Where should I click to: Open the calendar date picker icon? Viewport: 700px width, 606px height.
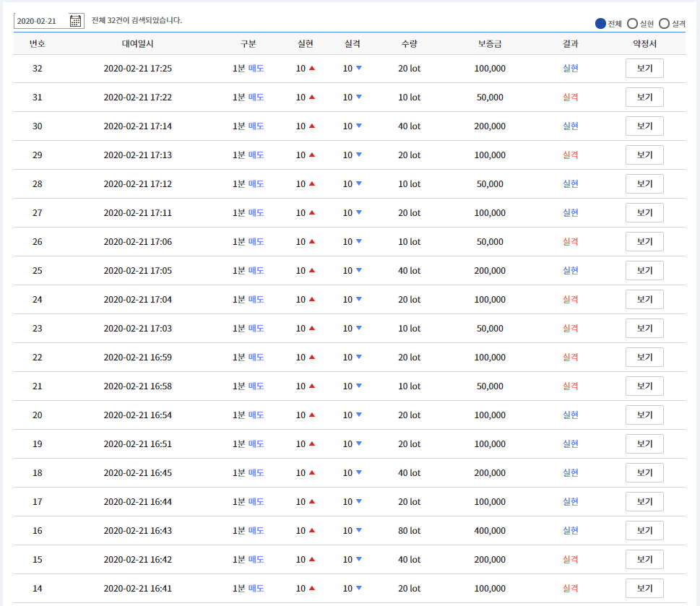pyautogui.click(x=75, y=21)
